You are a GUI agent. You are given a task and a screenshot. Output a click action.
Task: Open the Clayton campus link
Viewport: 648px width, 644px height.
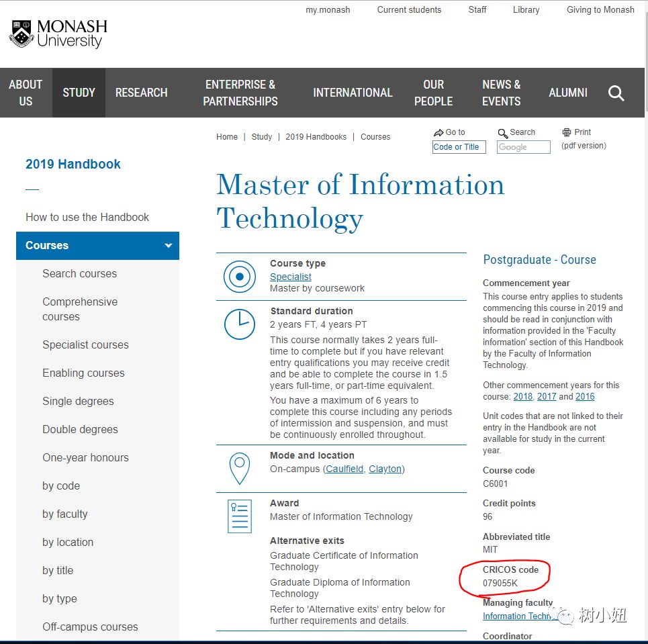click(385, 469)
